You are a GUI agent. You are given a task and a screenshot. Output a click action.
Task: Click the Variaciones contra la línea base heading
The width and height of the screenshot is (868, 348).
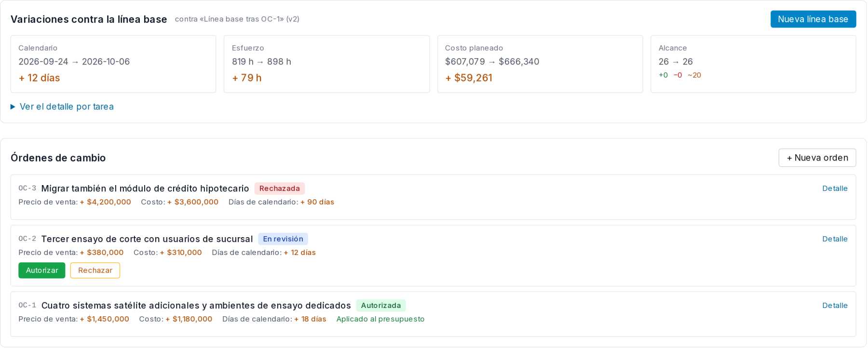[89, 19]
